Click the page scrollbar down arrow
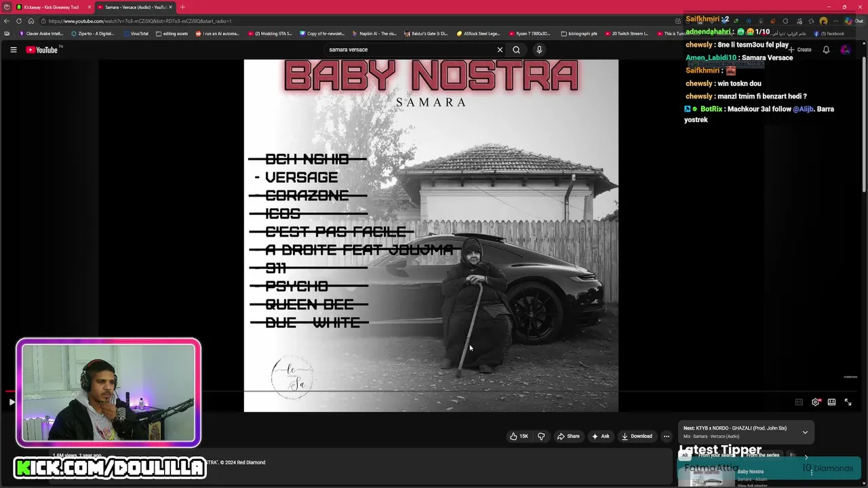The image size is (868, 488). click(x=865, y=483)
